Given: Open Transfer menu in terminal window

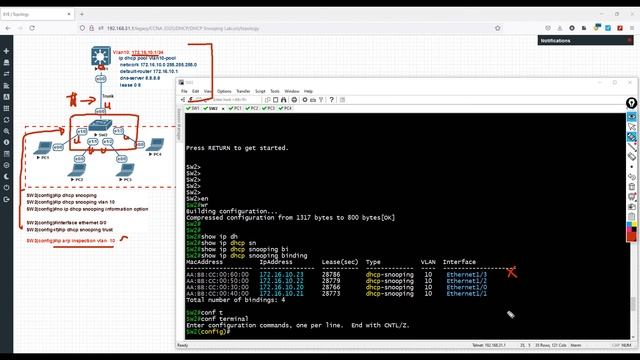Looking at the screenshot, I should tap(243, 91).
